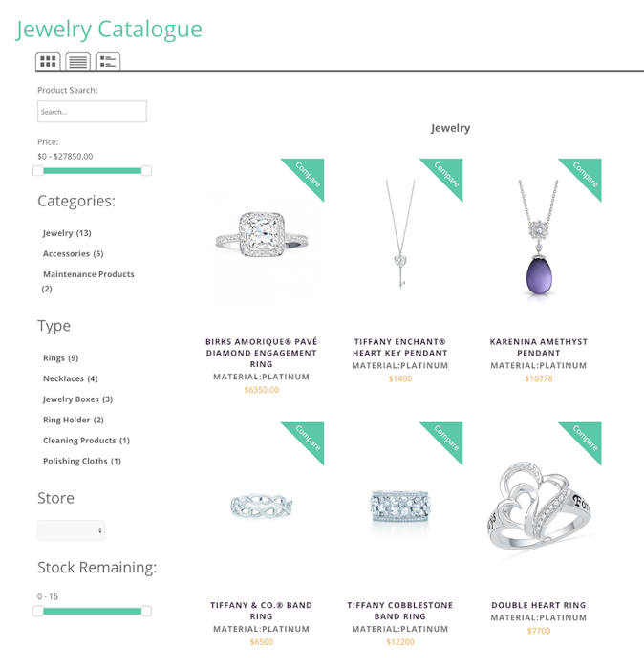Filter by Accessories category

coord(73,253)
